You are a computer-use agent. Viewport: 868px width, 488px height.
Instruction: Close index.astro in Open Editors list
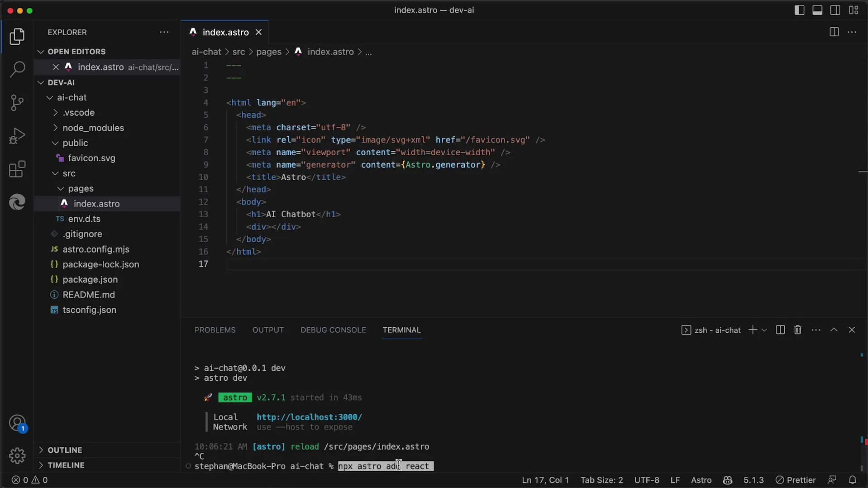(56, 67)
